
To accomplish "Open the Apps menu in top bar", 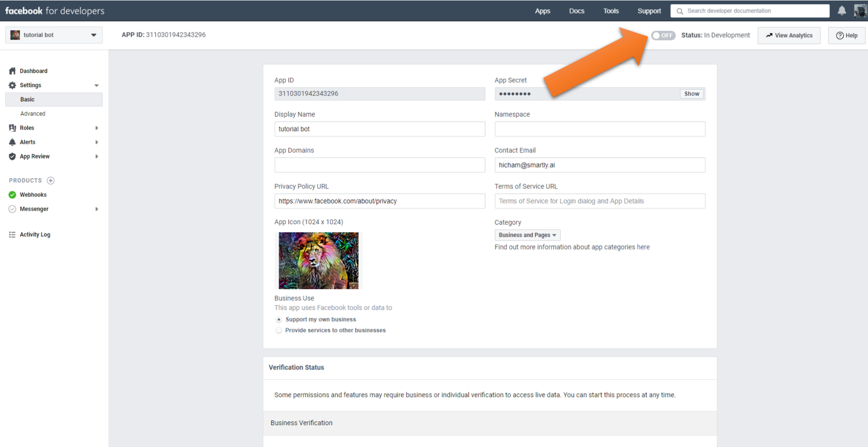I will (542, 11).
